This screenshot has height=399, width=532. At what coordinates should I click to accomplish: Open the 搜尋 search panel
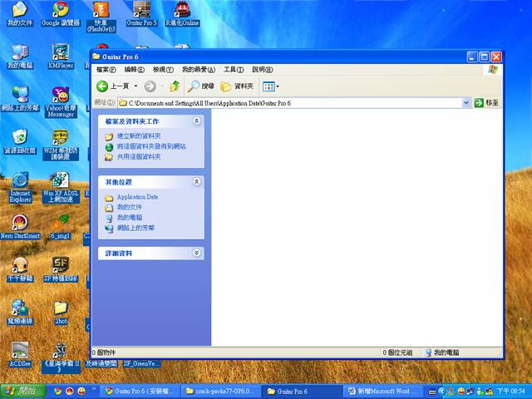[x=201, y=86]
